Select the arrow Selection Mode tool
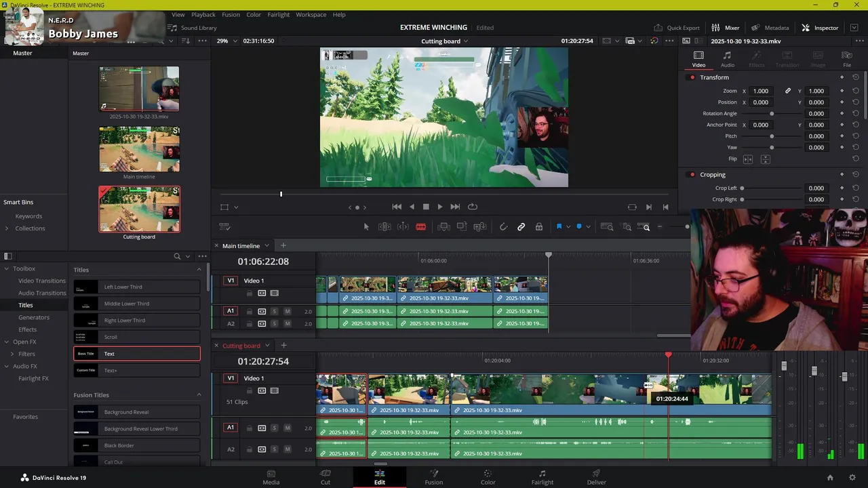The image size is (868, 488). 366,227
